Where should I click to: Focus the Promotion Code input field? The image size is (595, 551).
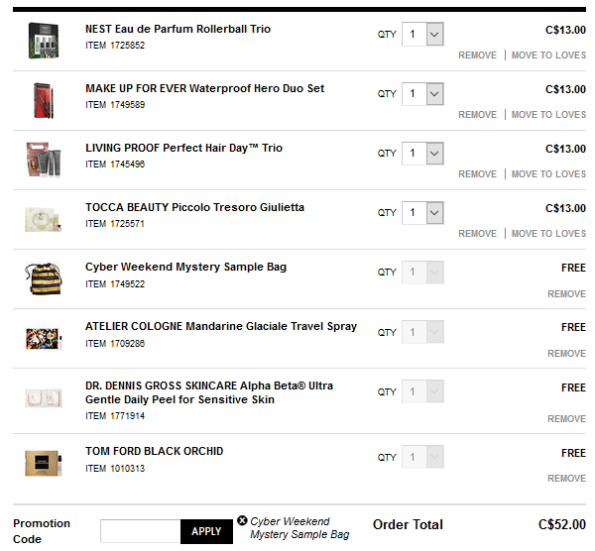pyautogui.click(x=140, y=531)
